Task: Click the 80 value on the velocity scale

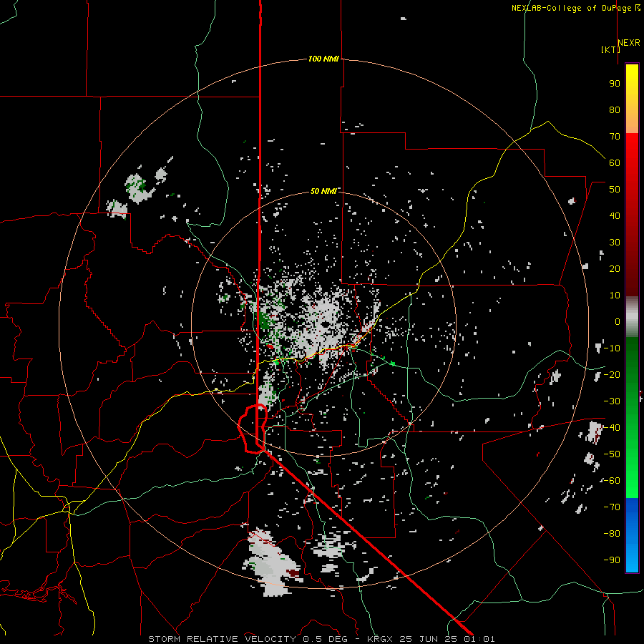Action: click(x=615, y=110)
